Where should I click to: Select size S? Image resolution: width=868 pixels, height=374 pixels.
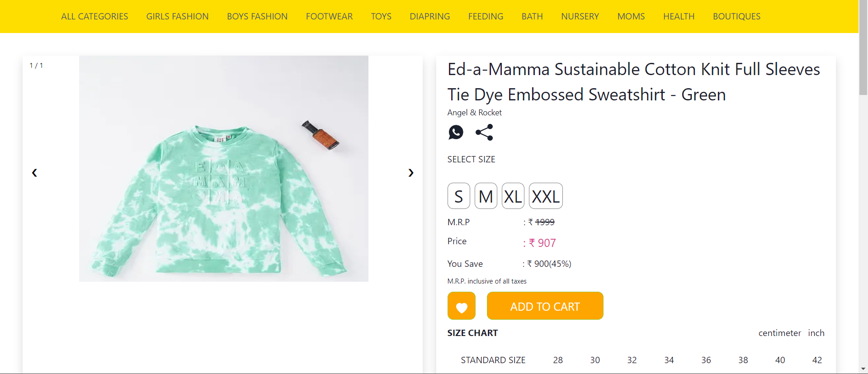click(458, 196)
